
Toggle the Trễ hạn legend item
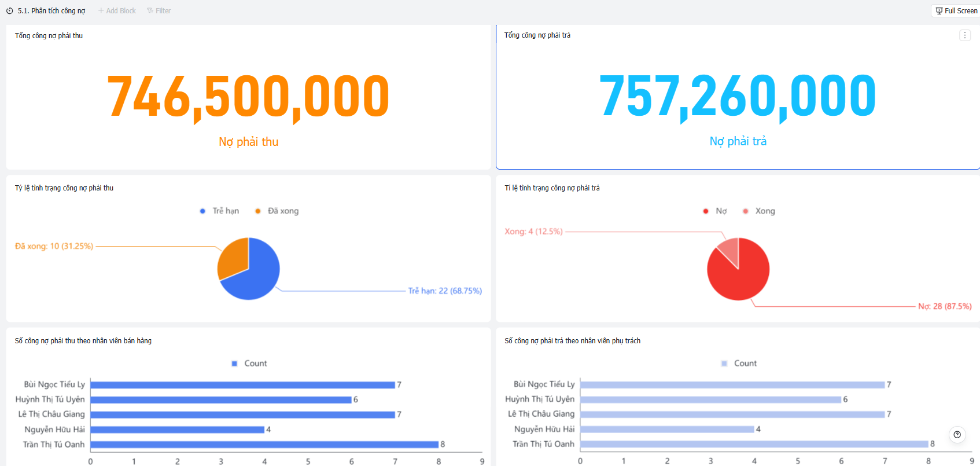click(x=219, y=211)
